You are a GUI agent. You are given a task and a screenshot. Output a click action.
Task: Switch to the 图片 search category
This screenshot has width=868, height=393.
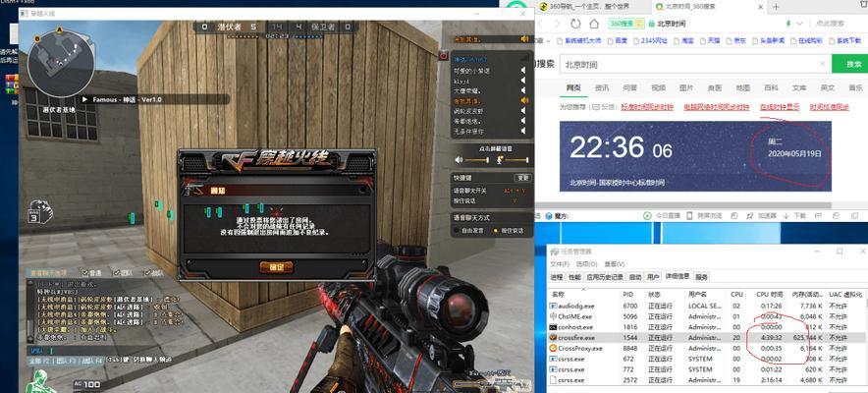pos(686,87)
